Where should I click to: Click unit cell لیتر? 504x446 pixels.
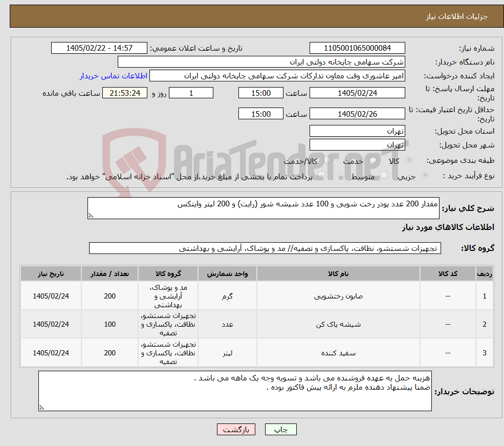227,353
